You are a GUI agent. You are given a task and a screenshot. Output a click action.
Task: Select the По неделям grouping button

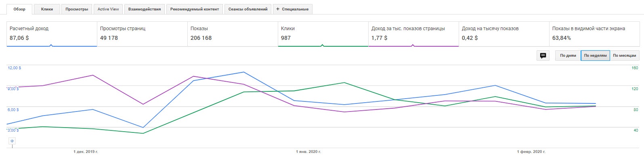click(595, 56)
